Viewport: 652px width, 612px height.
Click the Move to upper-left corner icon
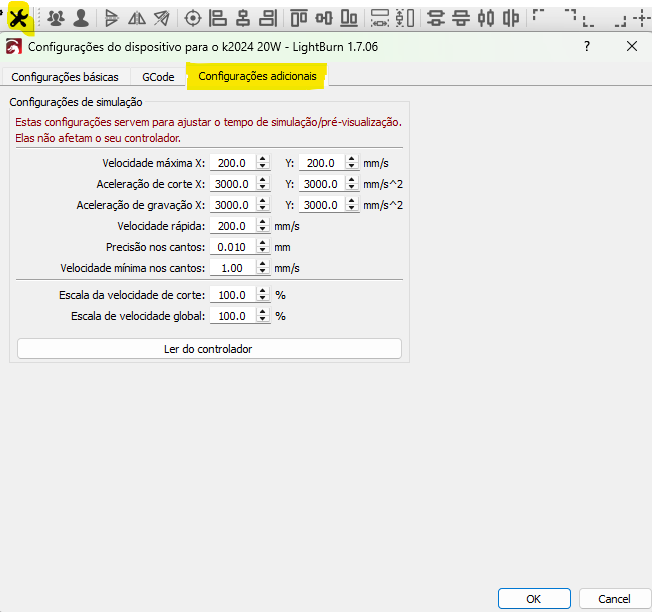coord(540,17)
